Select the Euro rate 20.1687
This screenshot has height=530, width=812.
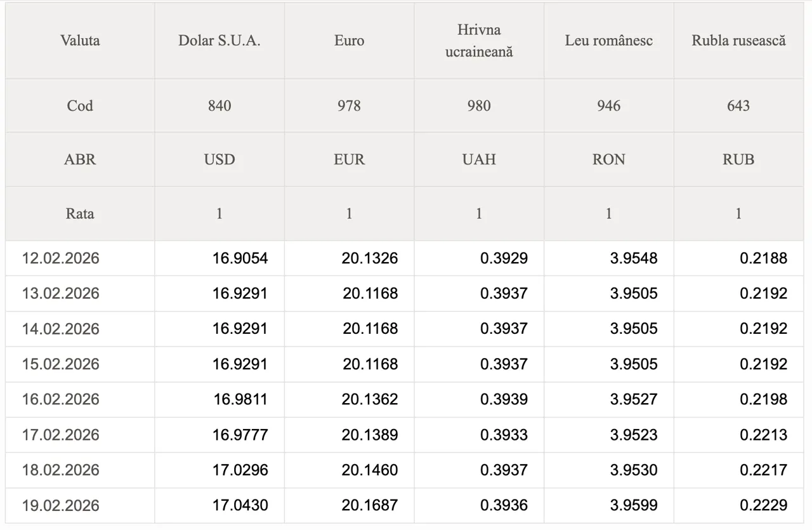pyautogui.click(x=370, y=505)
